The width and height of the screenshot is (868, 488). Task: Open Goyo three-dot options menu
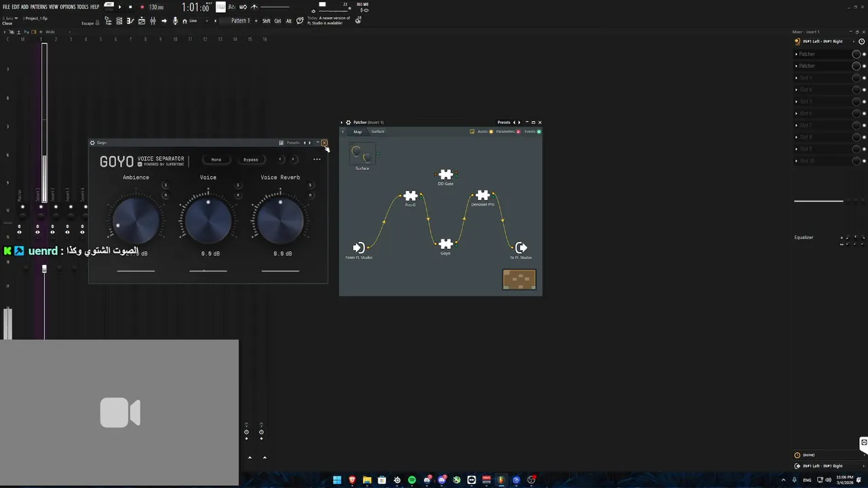317,159
